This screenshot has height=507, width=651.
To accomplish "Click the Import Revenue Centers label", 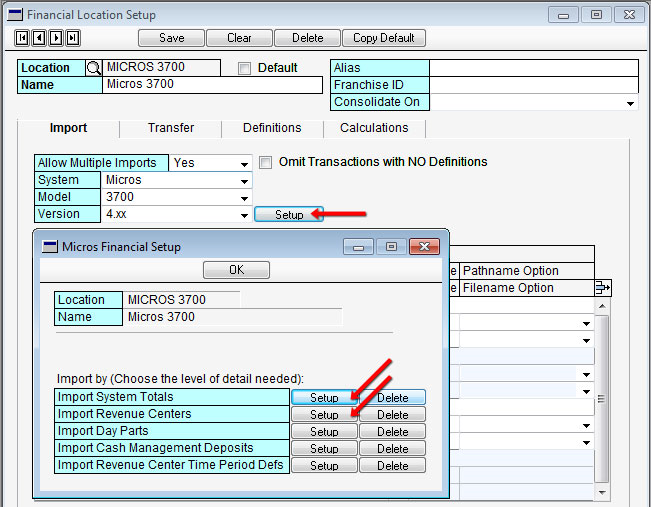I will coord(172,414).
